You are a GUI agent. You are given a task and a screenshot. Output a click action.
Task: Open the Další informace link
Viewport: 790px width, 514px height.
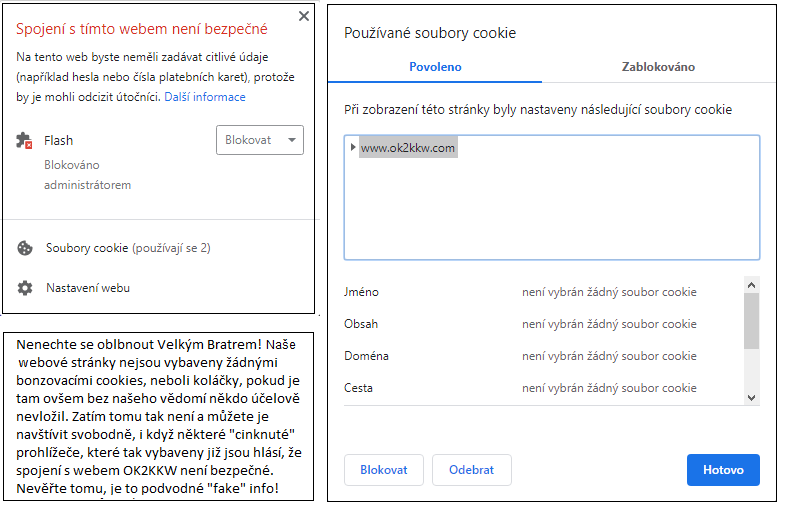point(205,97)
